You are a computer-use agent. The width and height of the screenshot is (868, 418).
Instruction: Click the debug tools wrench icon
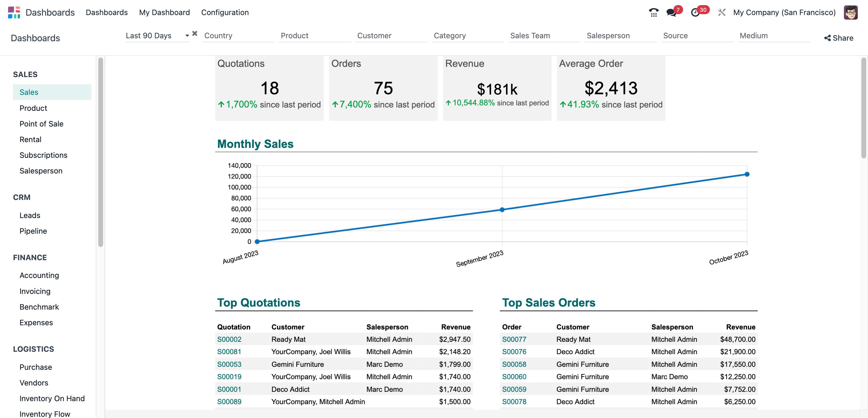pyautogui.click(x=722, y=12)
